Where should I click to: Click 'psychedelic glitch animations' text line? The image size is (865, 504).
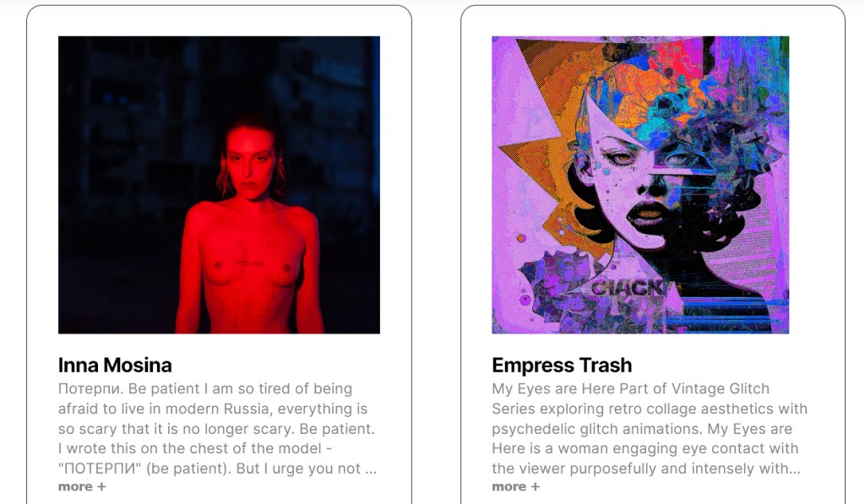coord(642,429)
